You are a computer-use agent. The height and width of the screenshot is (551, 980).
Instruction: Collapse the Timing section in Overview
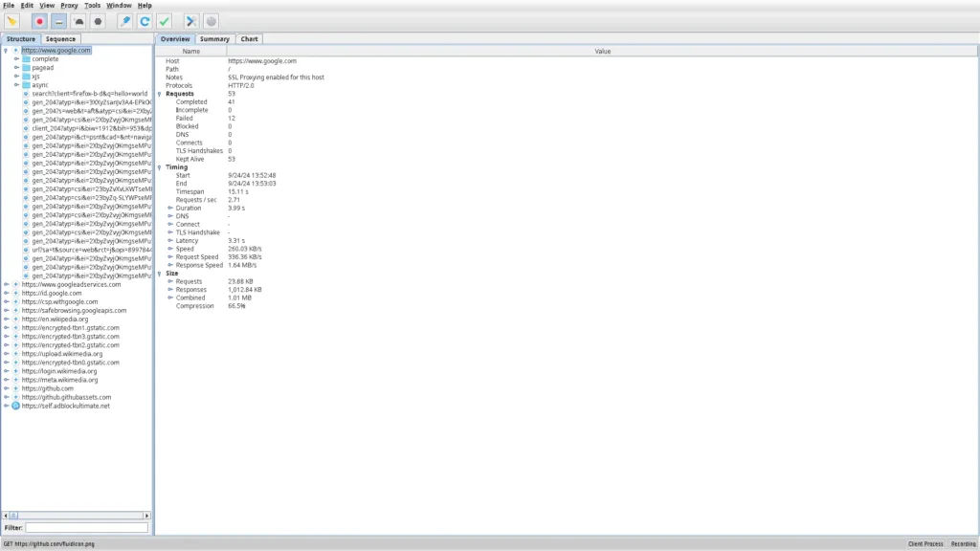point(160,167)
